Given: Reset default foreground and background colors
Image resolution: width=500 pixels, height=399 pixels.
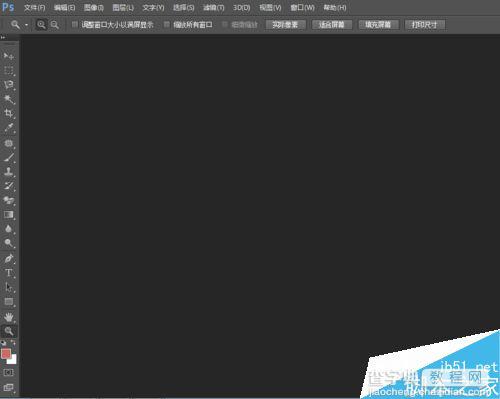Looking at the screenshot, I should [x=3, y=343].
